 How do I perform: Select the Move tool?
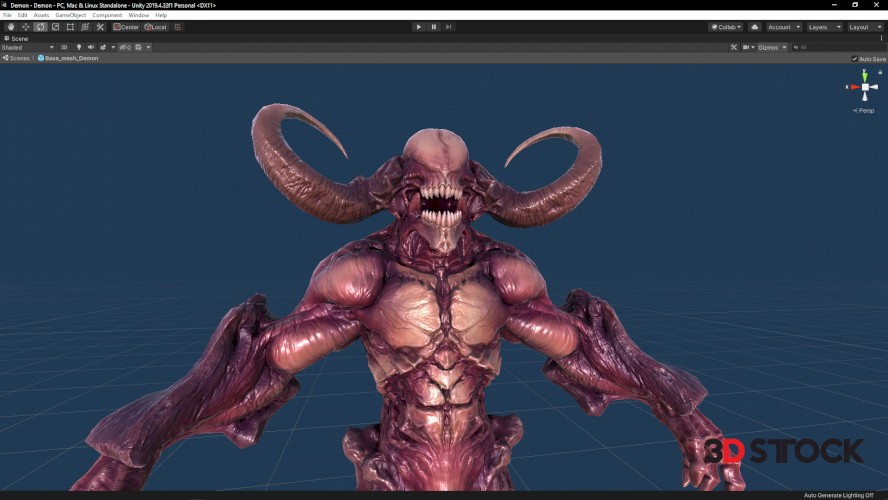pyautogui.click(x=25, y=27)
